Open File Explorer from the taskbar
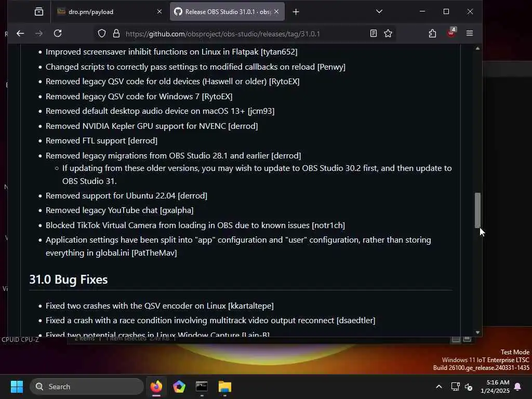Viewport: 532px width, 399px height. 224,387
